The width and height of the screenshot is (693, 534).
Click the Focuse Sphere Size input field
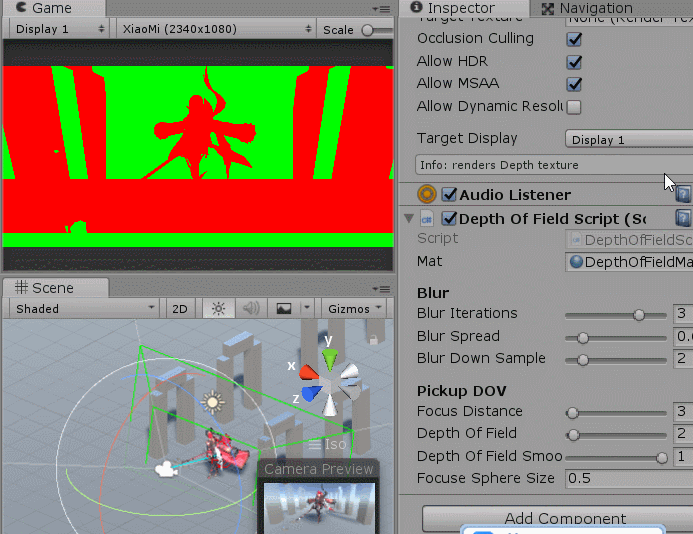[x=629, y=479]
